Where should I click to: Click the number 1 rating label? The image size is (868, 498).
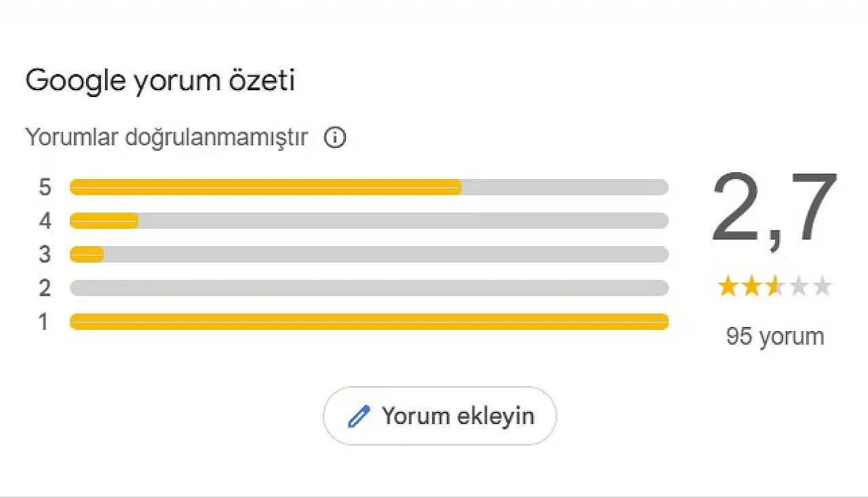tap(44, 322)
